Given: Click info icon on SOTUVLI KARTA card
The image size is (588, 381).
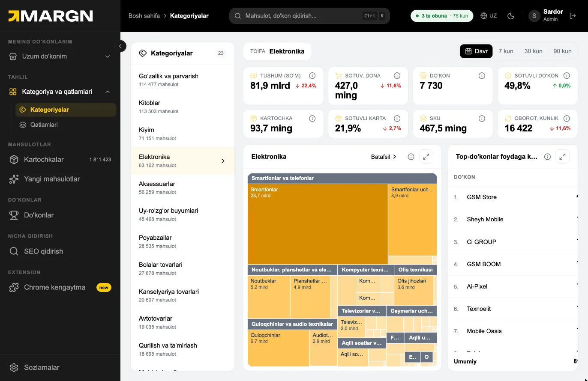Looking at the screenshot, I should [x=397, y=118].
